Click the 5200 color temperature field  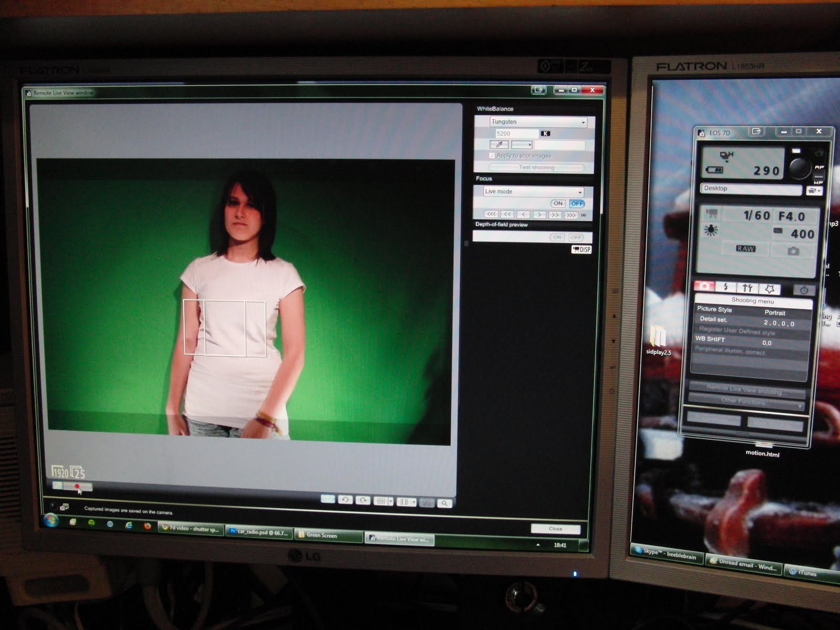click(x=516, y=133)
